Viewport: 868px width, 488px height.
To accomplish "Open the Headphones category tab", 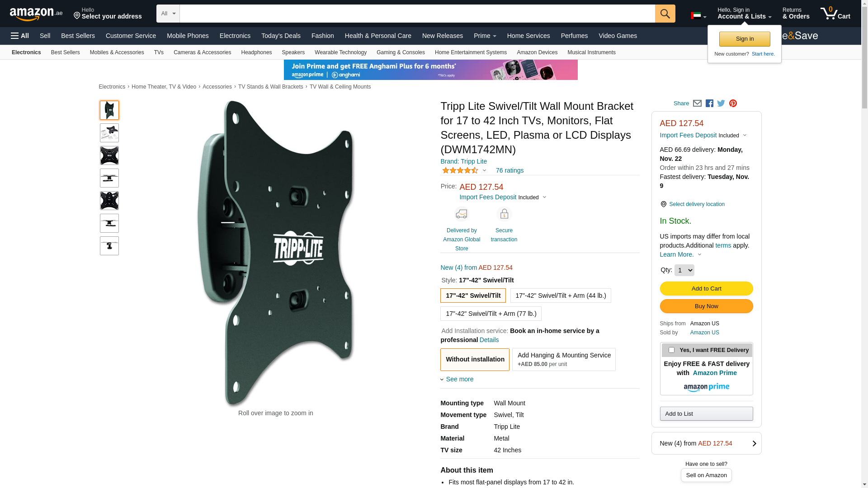I will tap(256, 52).
